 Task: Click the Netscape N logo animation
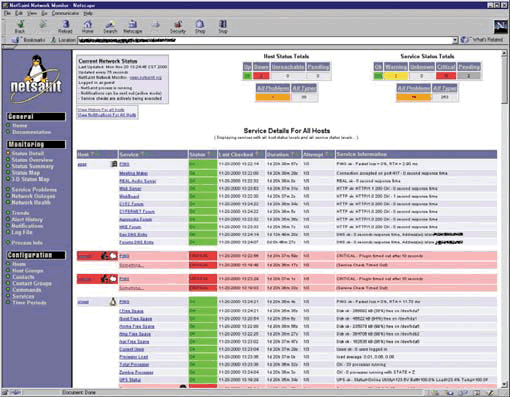tap(500, 27)
